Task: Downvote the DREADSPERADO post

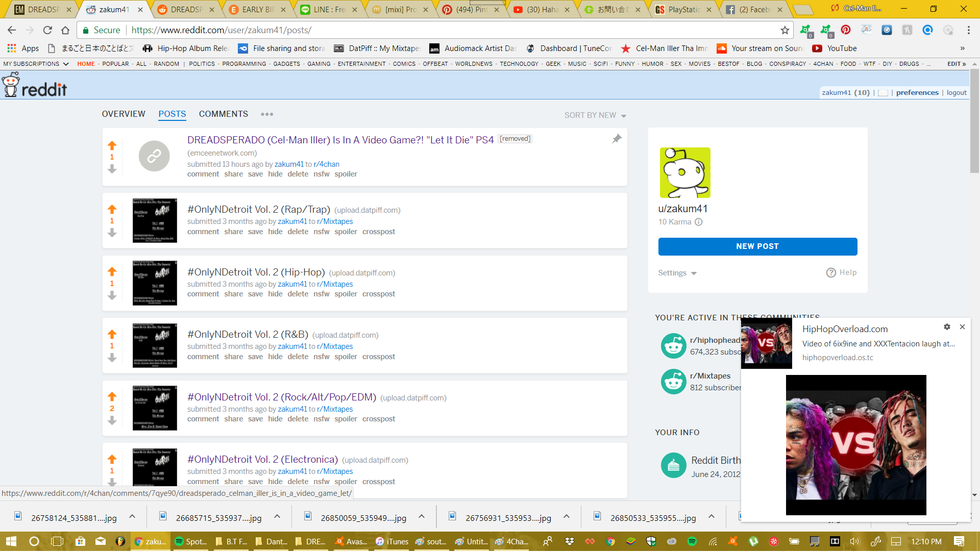Action: click(x=112, y=169)
